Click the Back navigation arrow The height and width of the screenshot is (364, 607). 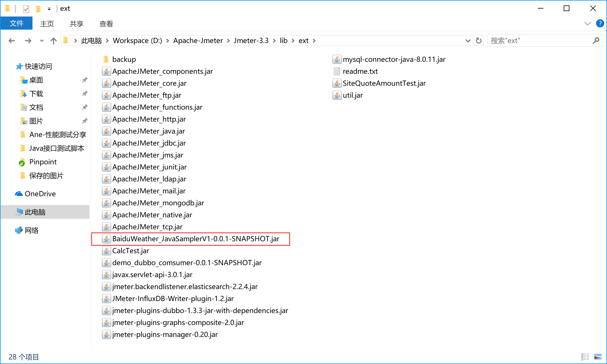pyautogui.click(x=12, y=41)
